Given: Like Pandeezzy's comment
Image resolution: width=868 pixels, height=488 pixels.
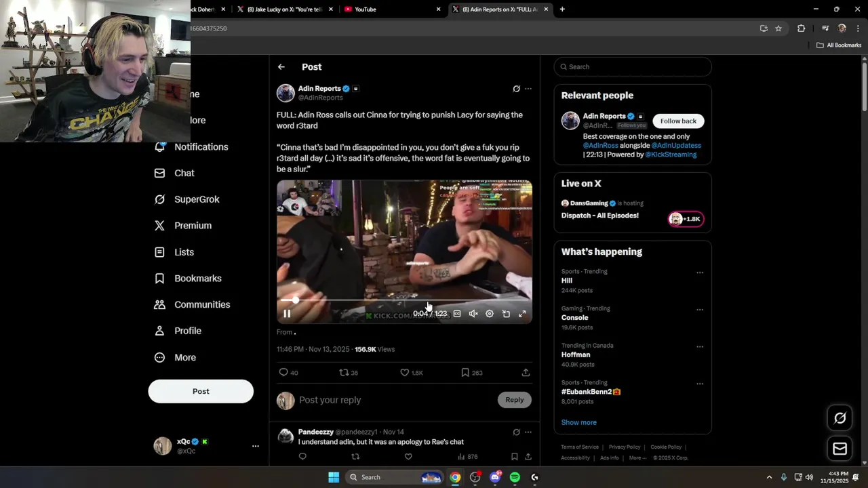Looking at the screenshot, I should [408, 457].
